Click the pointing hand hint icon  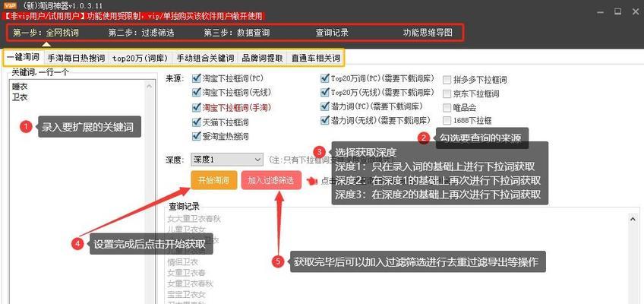click(311, 180)
